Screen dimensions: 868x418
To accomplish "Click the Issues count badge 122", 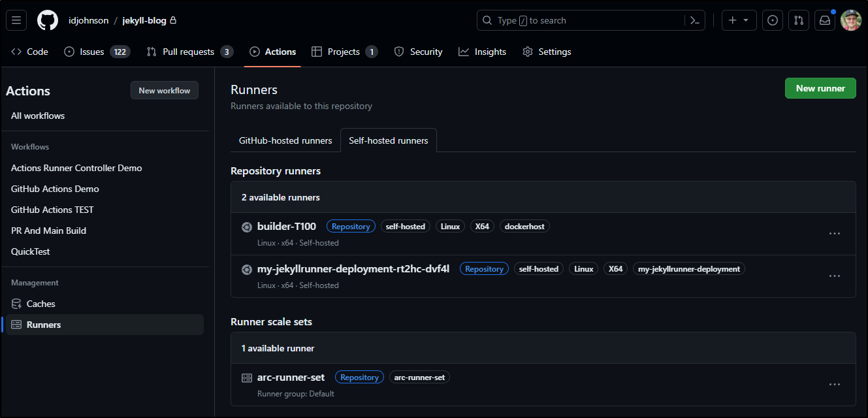I will click(120, 52).
